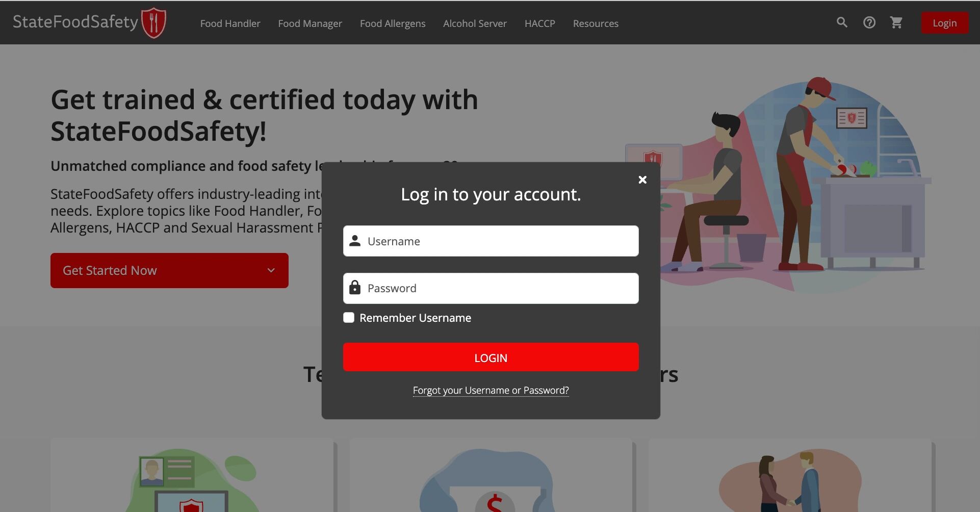The width and height of the screenshot is (980, 512).
Task: Open the shopping cart icon
Action: tap(896, 22)
